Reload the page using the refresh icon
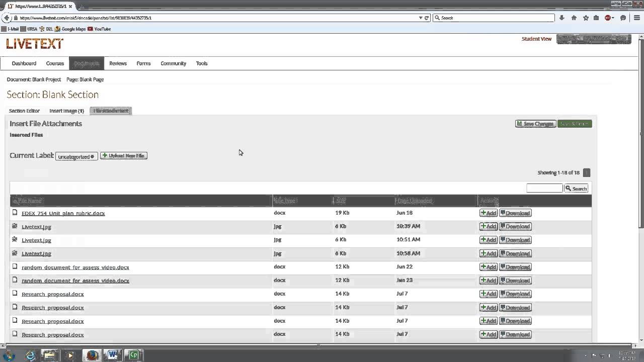The width and height of the screenshot is (644, 362). pyautogui.click(x=427, y=18)
